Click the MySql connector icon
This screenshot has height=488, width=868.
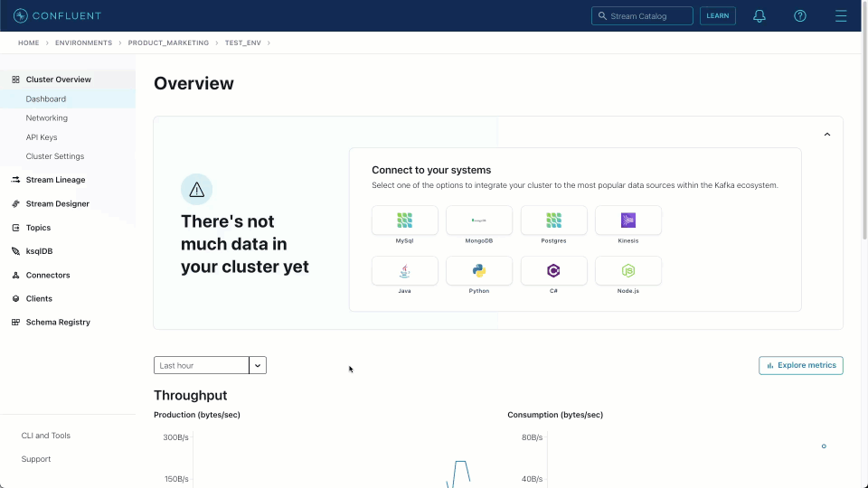pos(404,221)
